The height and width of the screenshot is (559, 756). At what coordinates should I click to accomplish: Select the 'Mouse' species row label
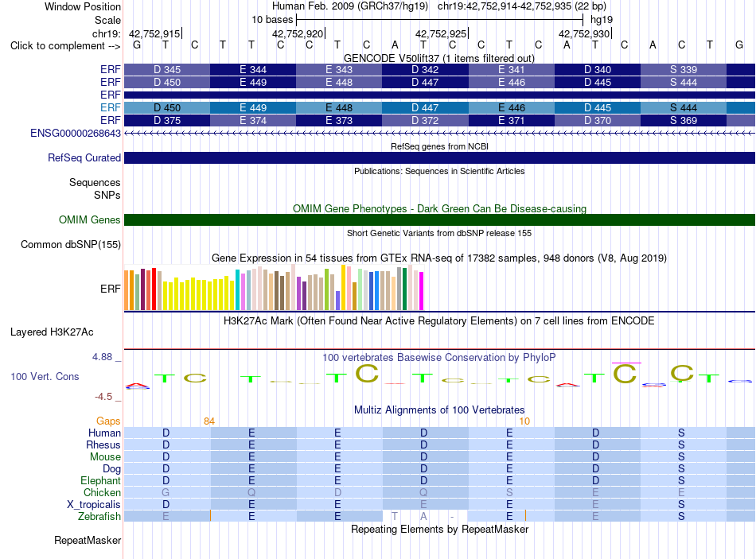coord(105,457)
